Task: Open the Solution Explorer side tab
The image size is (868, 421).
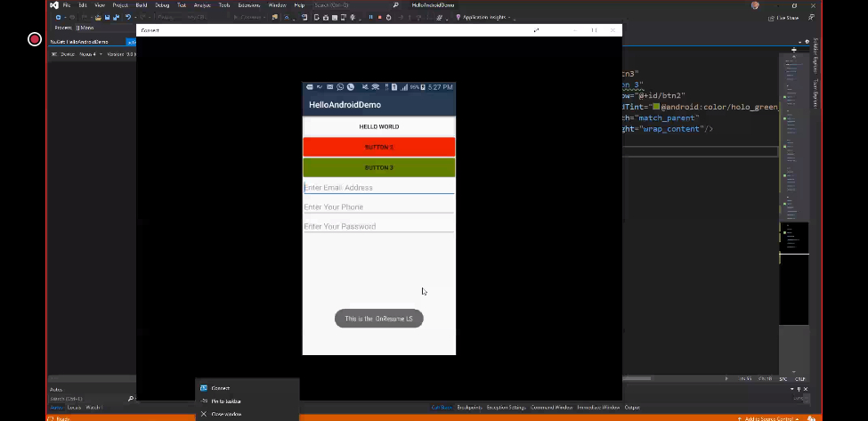Action: [815, 55]
